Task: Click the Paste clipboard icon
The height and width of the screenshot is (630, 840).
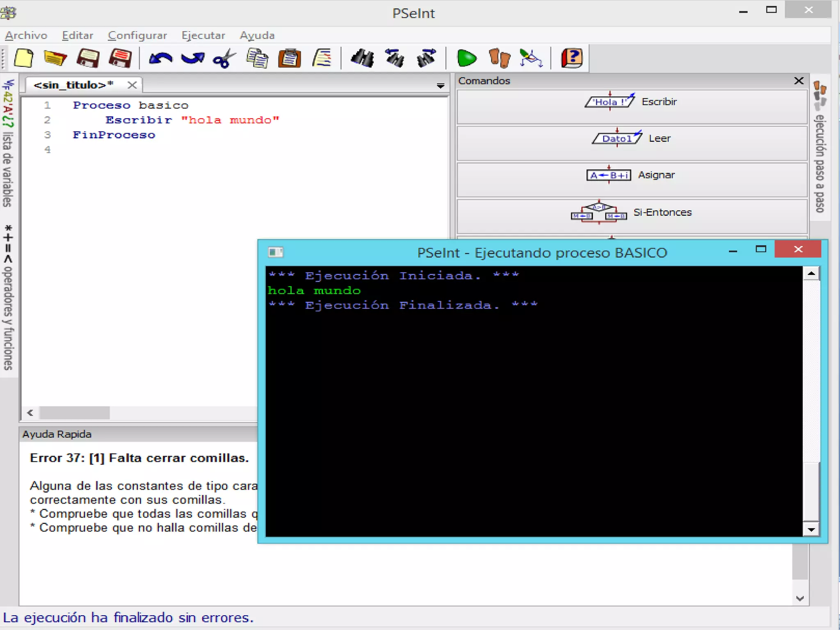Action: [289, 58]
